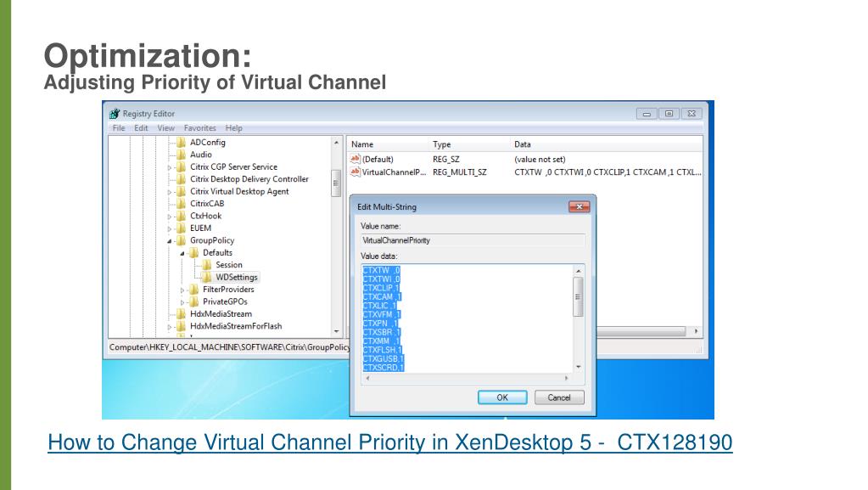Expand the Citrix Virtual Desktop Agent node

click(x=170, y=192)
